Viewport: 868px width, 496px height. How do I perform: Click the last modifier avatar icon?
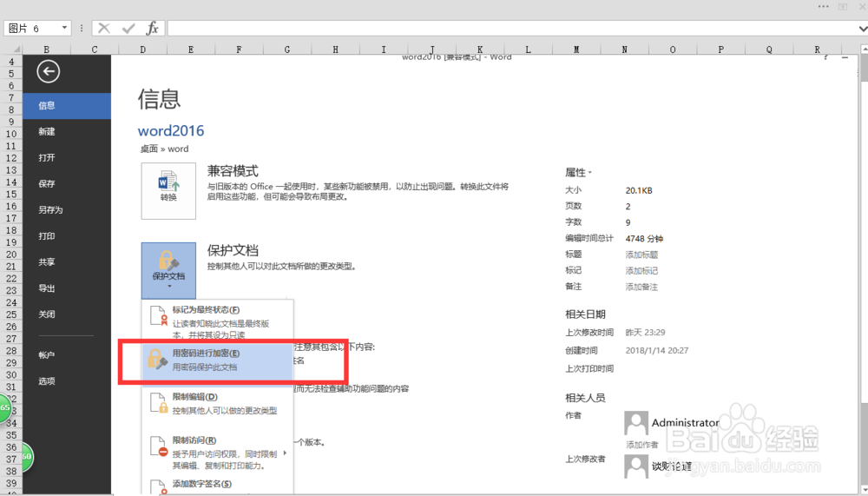[x=636, y=466]
